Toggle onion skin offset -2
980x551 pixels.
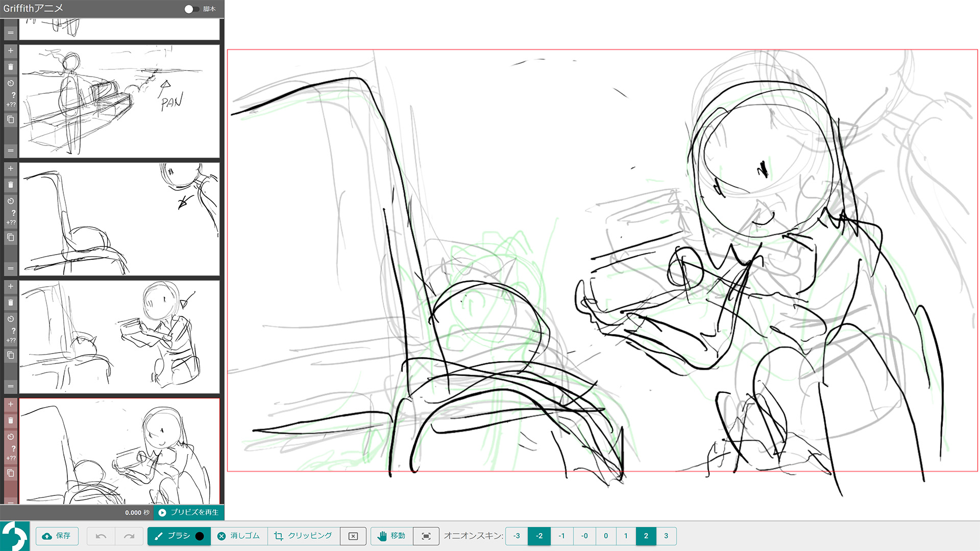tap(539, 536)
